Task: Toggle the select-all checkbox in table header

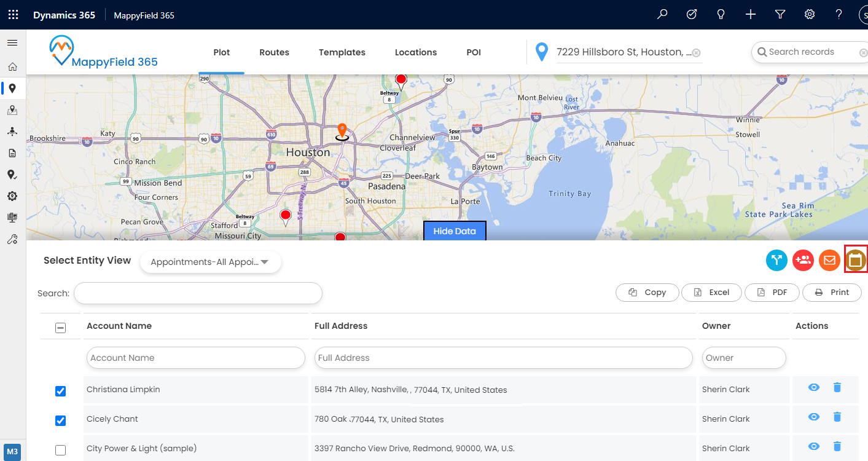Action: [60, 328]
